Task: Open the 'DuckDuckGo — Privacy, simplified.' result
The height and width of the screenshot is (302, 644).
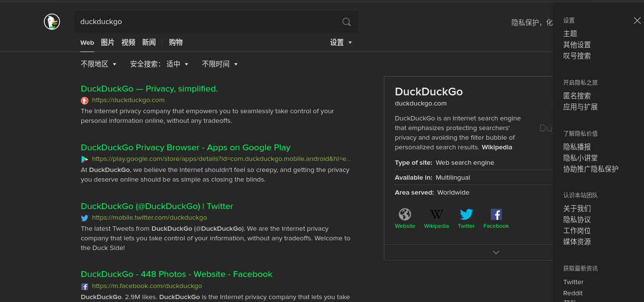Action: click(x=149, y=89)
